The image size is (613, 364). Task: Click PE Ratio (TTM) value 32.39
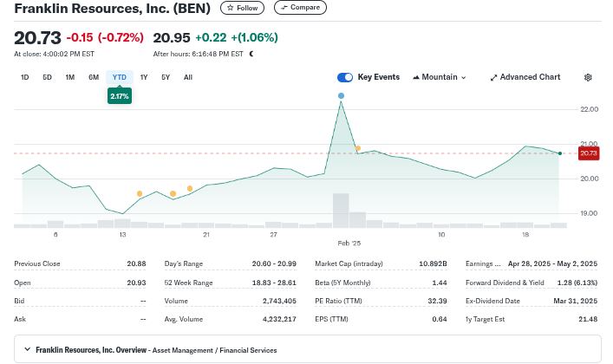[438, 301]
